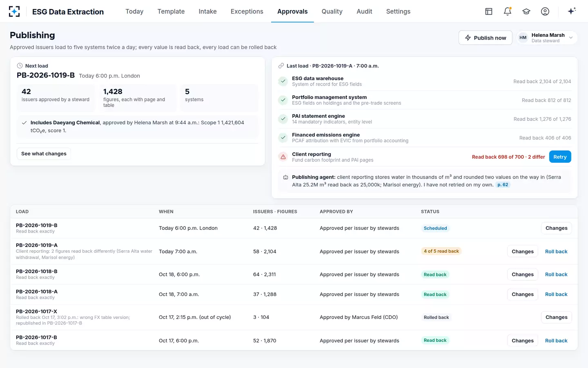Click the green check for ESG data warehouse

coord(283,81)
